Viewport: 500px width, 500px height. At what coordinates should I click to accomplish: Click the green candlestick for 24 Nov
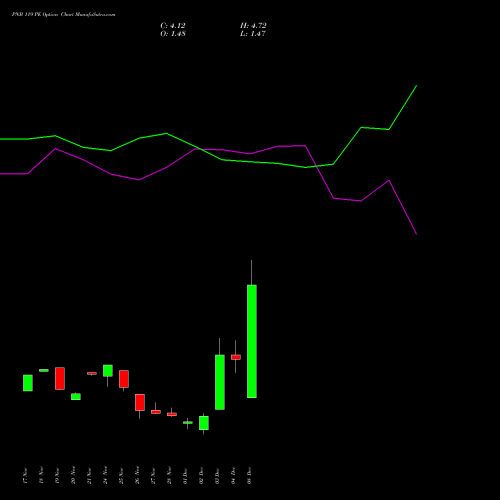(108, 371)
